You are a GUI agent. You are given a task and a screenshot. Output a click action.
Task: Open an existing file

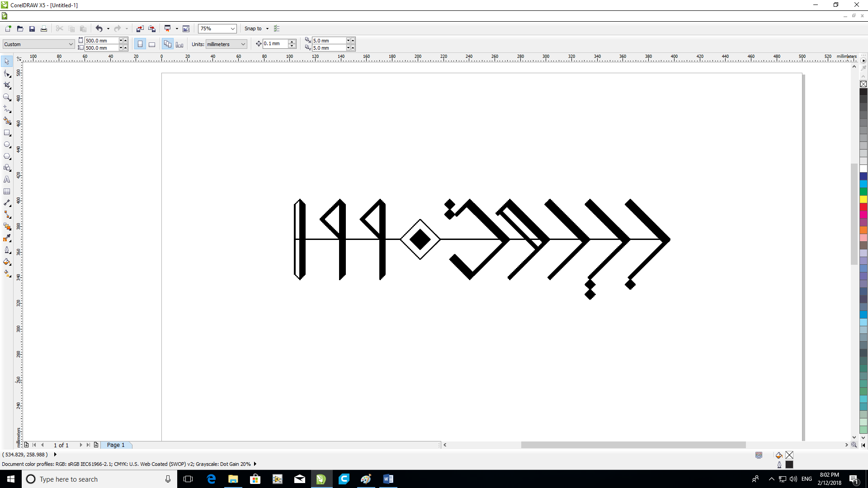tap(20, 28)
